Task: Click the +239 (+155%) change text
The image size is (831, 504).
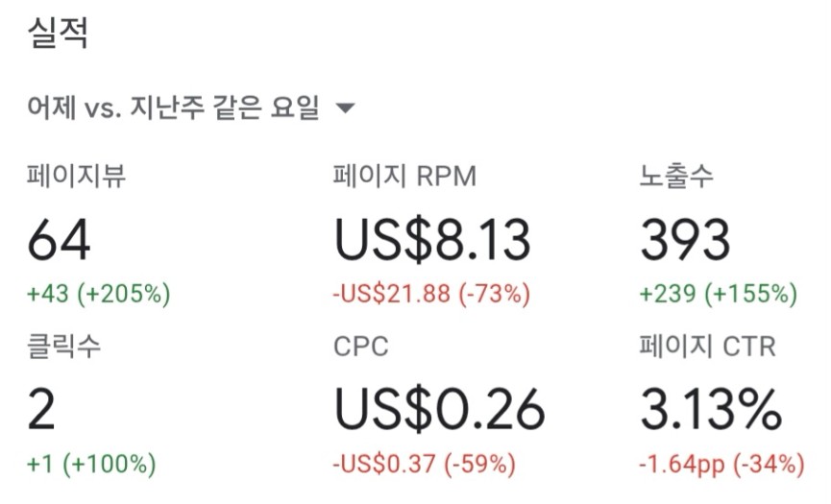Action: click(x=719, y=294)
